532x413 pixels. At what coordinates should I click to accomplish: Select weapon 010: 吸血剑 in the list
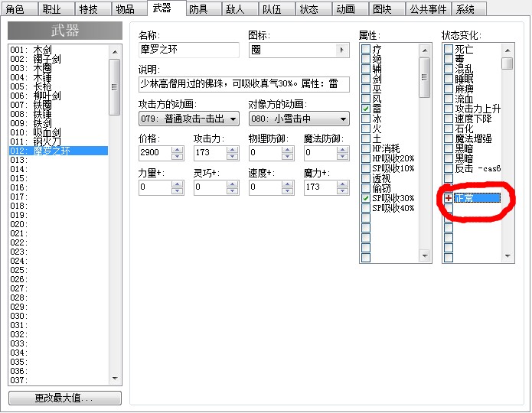click(x=58, y=132)
